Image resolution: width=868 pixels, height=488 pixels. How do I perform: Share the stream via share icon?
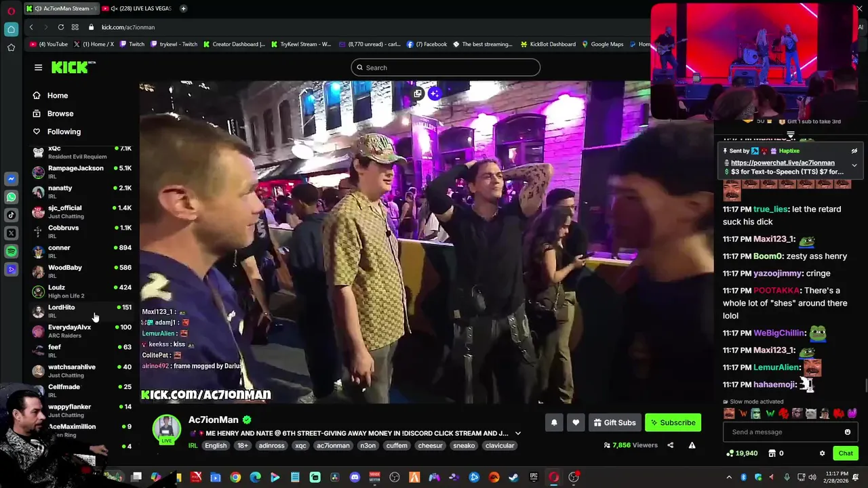click(x=670, y=445)
